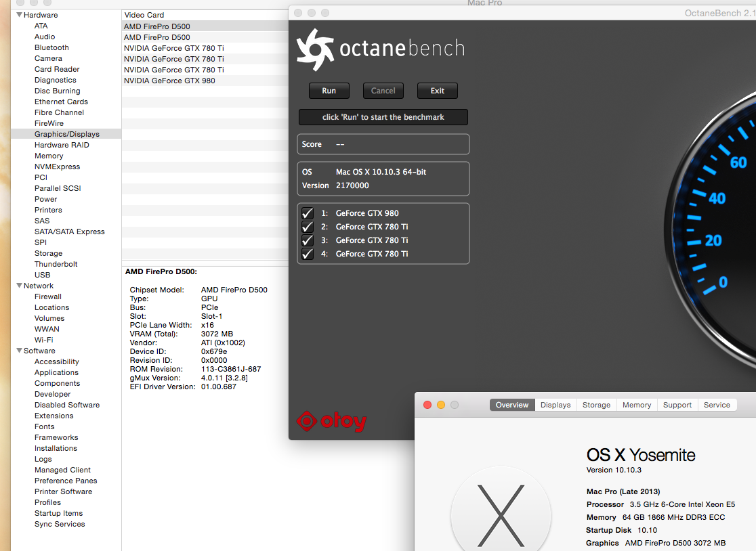Toggle checkbox for 2: GeForce GTX 780 Ti
This screenshot has height=551, width=756.
click(307, 226)
